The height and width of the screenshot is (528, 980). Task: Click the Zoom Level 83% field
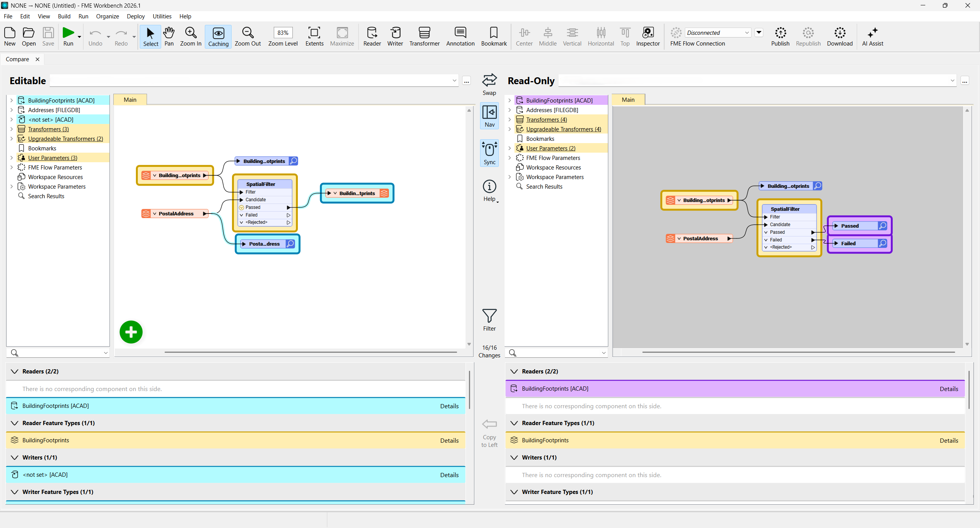(283, 33)
